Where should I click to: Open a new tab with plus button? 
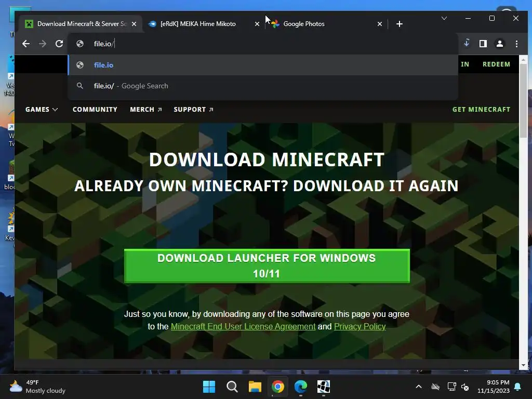[400, 24]
